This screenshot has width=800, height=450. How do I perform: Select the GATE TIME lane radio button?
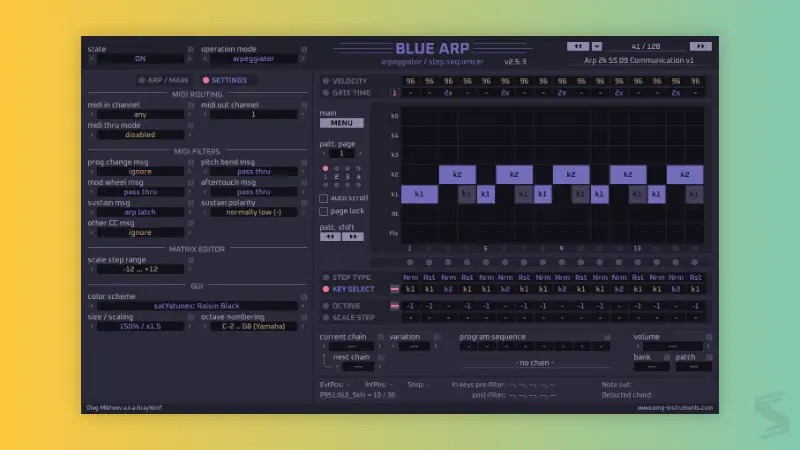(326, 93)
